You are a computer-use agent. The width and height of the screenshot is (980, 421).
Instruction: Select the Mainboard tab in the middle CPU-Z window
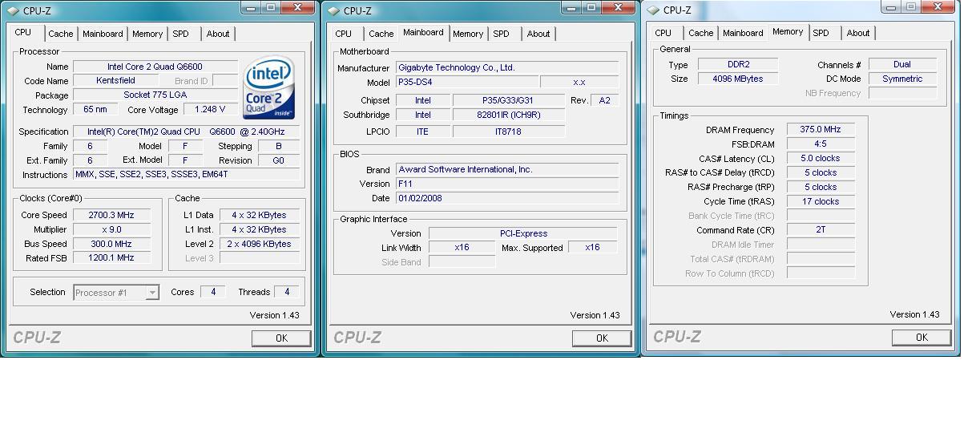tap(423, 32)
